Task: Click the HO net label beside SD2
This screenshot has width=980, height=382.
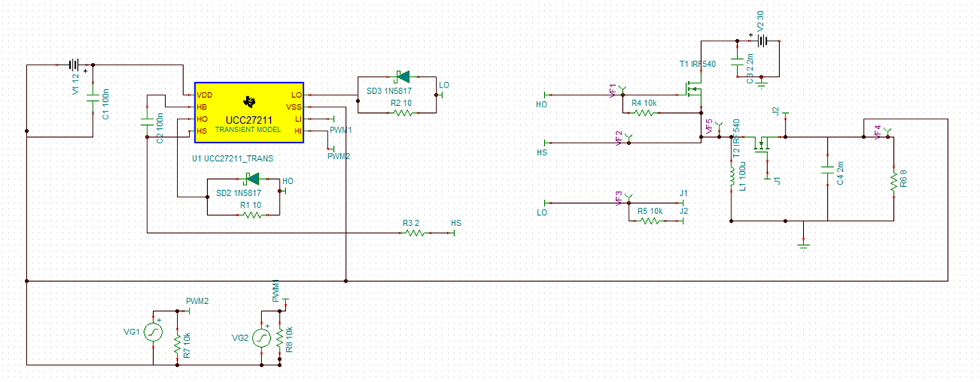Action: click(288, 181)
